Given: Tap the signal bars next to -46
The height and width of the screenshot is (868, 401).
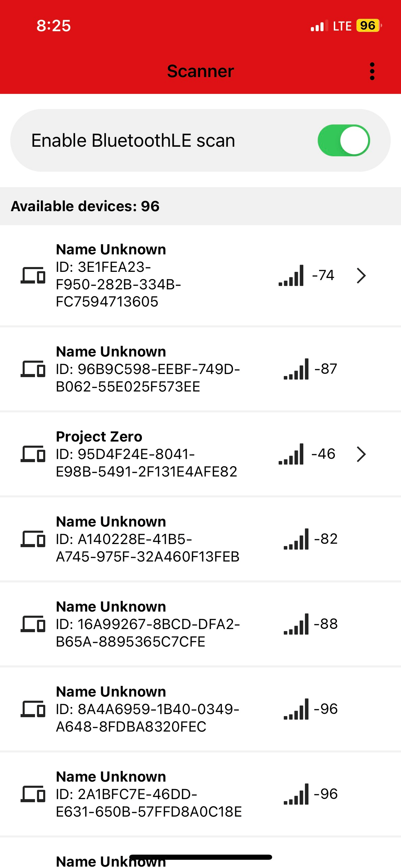Looking at the screenshot, I should (x=291, y=454).
